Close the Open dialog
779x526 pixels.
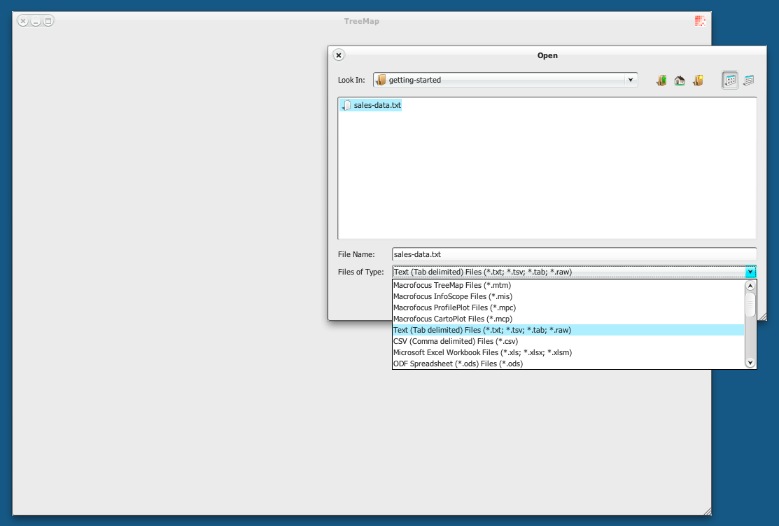click(339, 56)
